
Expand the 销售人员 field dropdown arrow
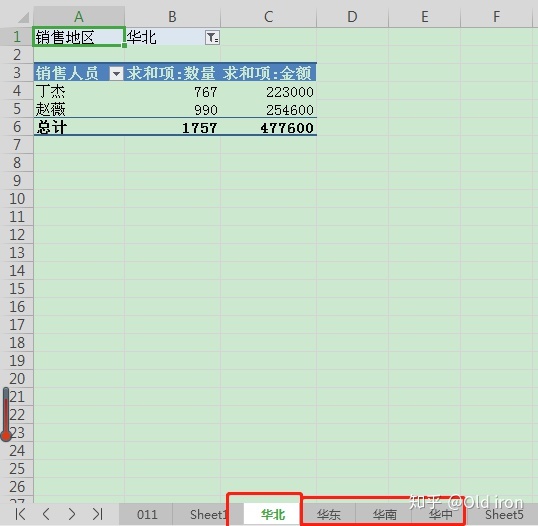click(x=116, y=73)
